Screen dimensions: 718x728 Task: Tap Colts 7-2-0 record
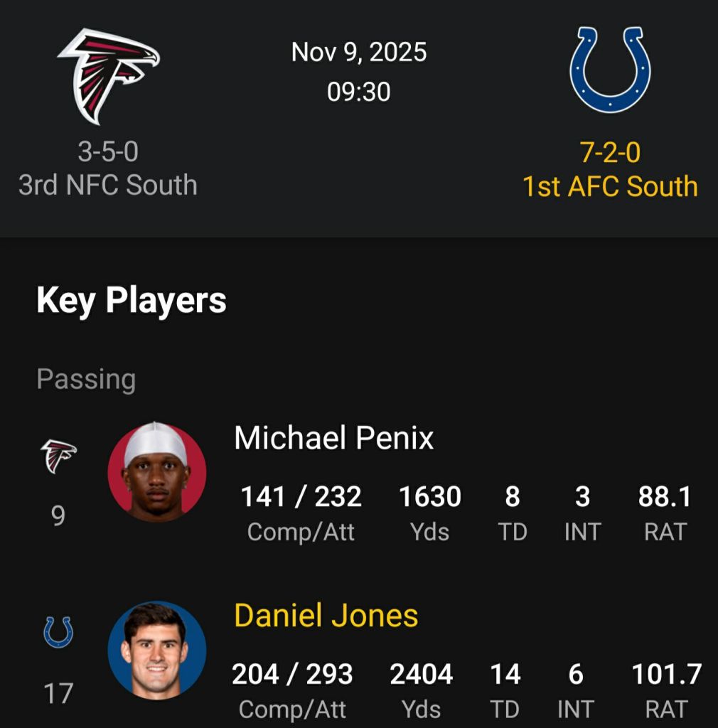click(x=610, y=153)
